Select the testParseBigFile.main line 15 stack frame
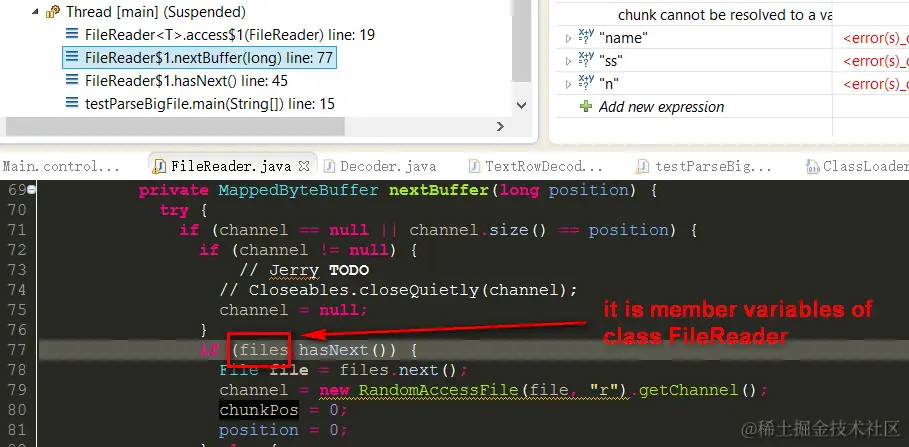The width and height of the screenshot is (909, 447). click(209, 104)
